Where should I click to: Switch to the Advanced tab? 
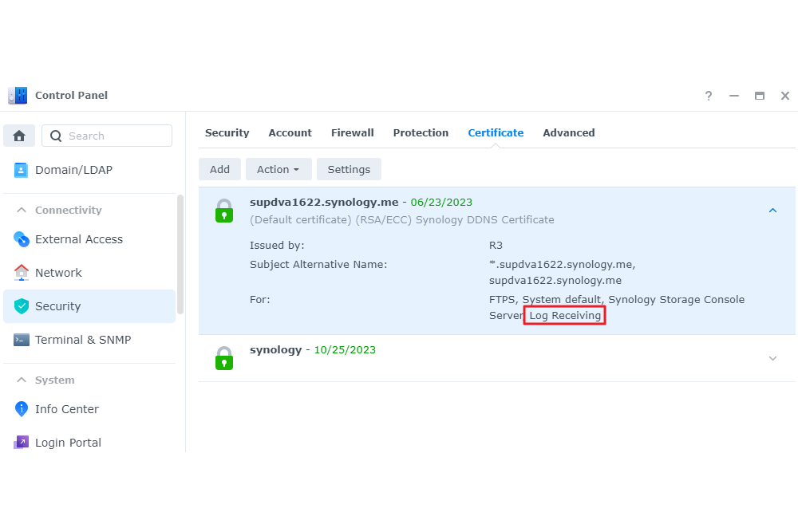568,132
